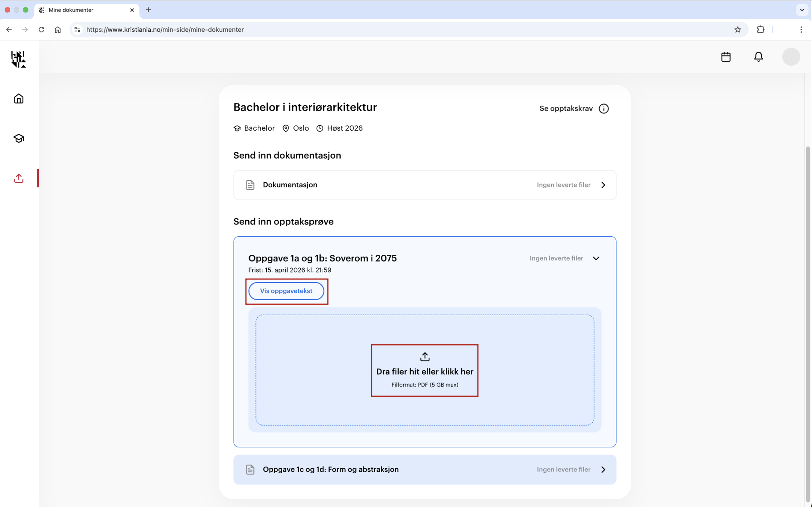Collapse the Oppgave 1a og 1b section
Screen dimensions: 812x507
[x=596, y=258]
